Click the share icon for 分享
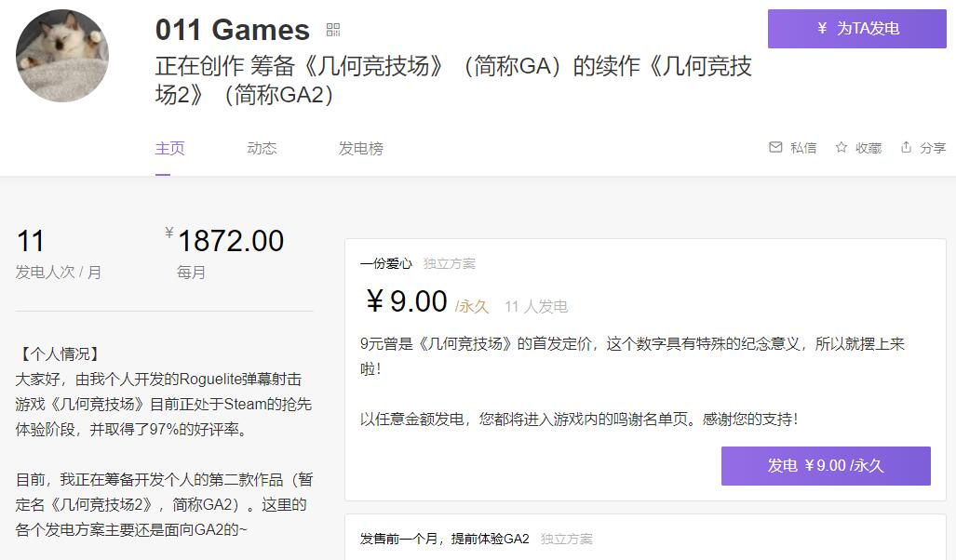 tap(906, 147)
